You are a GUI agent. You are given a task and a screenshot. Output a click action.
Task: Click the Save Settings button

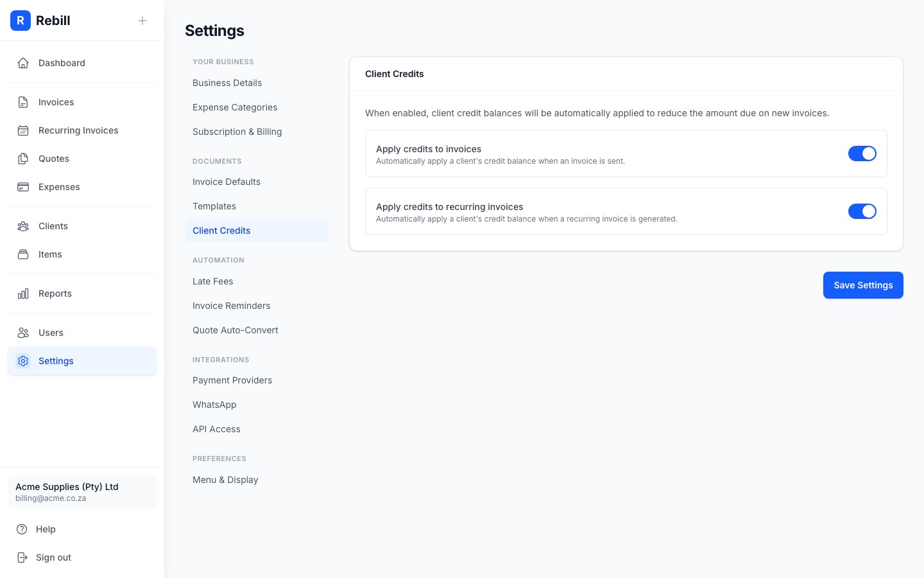pos(863,285)
